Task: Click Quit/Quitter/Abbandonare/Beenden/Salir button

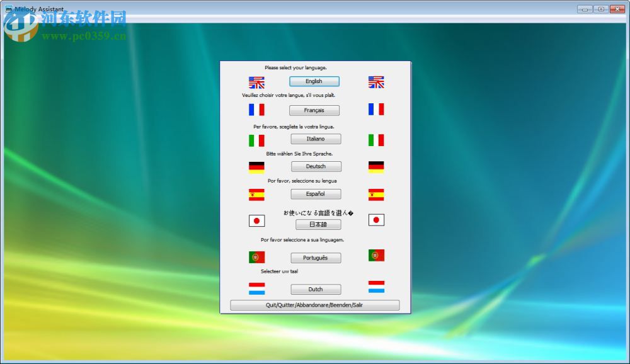Action: point(314,305)
